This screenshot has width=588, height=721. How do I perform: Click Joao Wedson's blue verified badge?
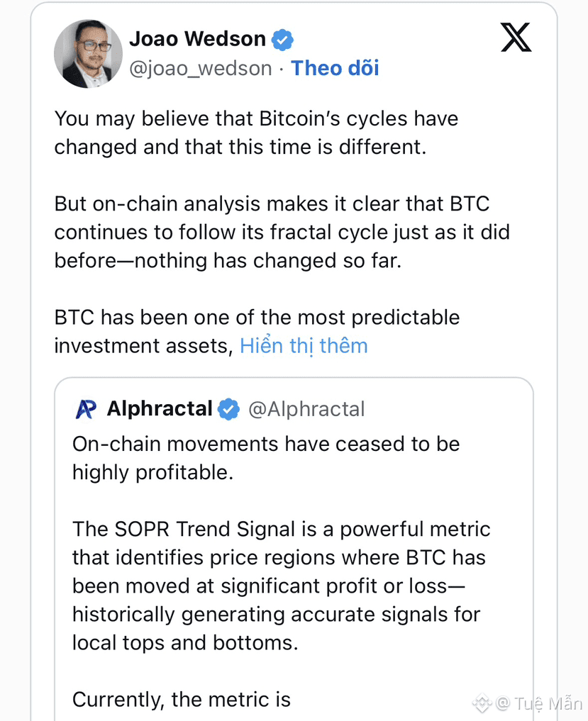pos(283,40)
